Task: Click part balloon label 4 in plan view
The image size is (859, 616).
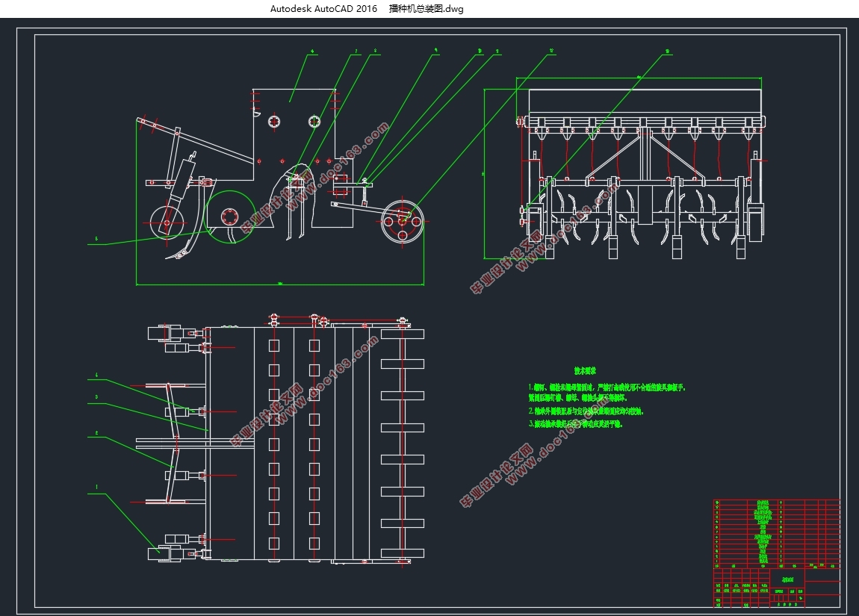Action: pos(97,375)
